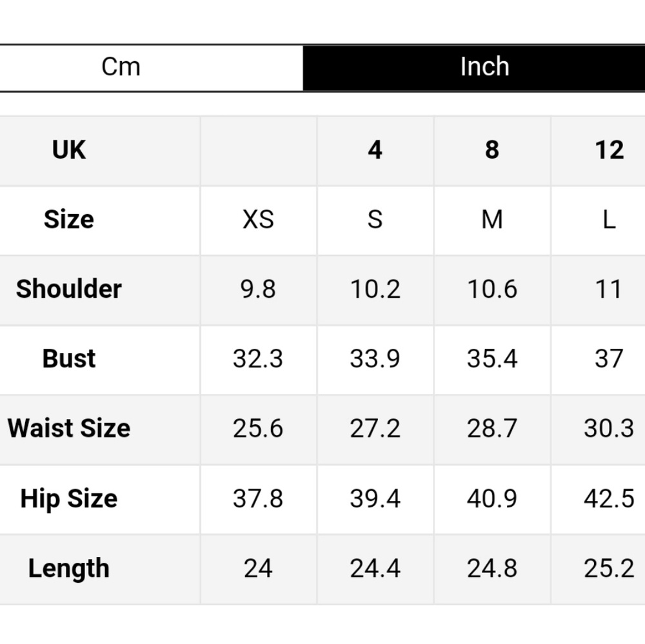645x644 pixels.
Task: Click the Size row label
Action: [69, 220]
